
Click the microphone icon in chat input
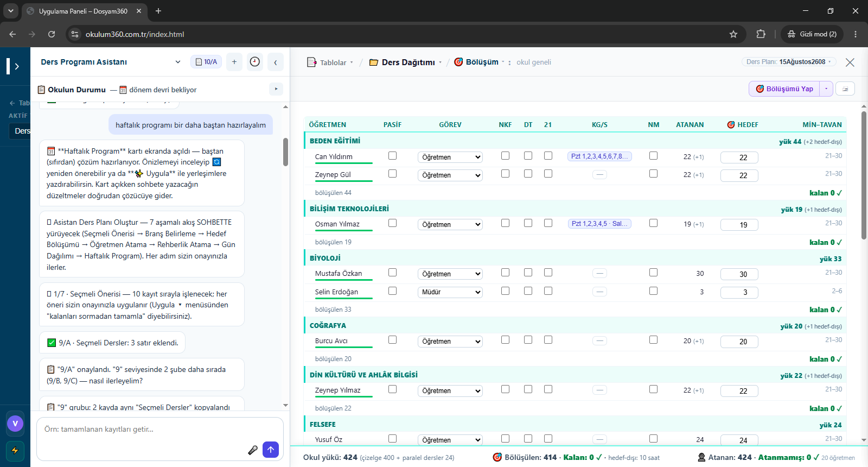pos(253,450)
